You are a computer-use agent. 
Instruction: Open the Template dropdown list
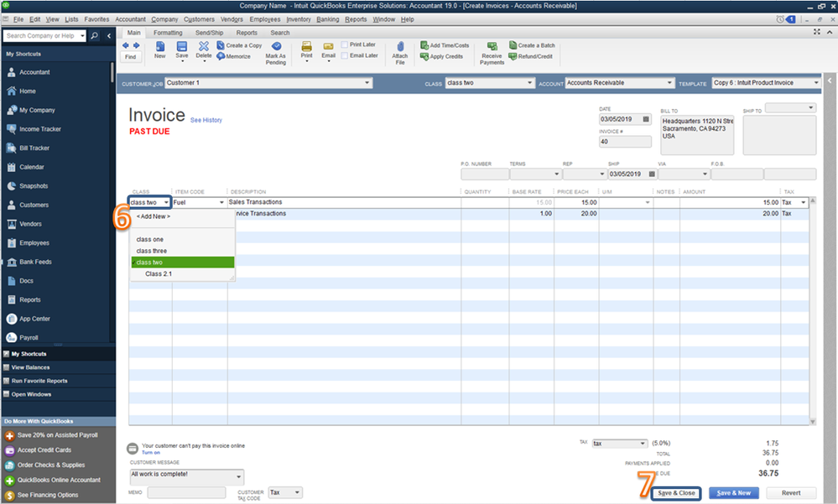(x=816, y=83)
